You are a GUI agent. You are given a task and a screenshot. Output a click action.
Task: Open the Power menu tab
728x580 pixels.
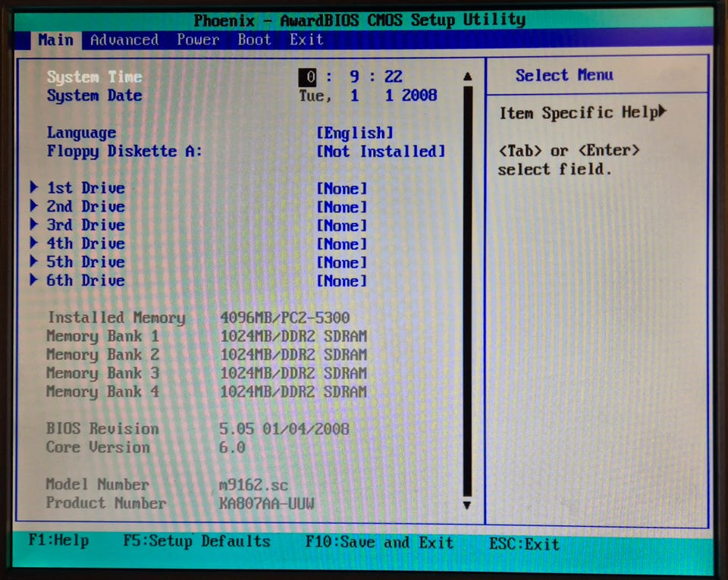[198, 40]
